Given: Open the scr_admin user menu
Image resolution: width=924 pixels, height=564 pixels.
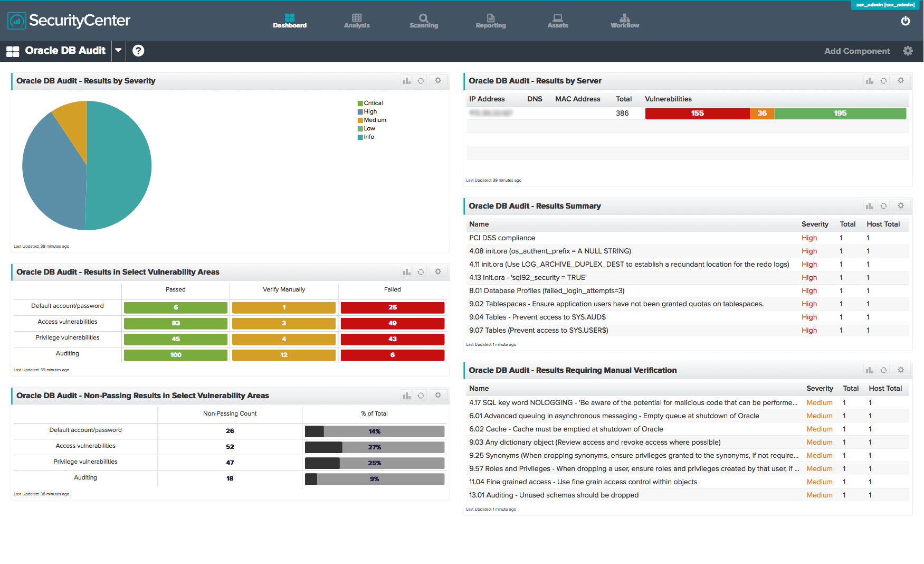Looking at the screenshot, I should 885,5.
